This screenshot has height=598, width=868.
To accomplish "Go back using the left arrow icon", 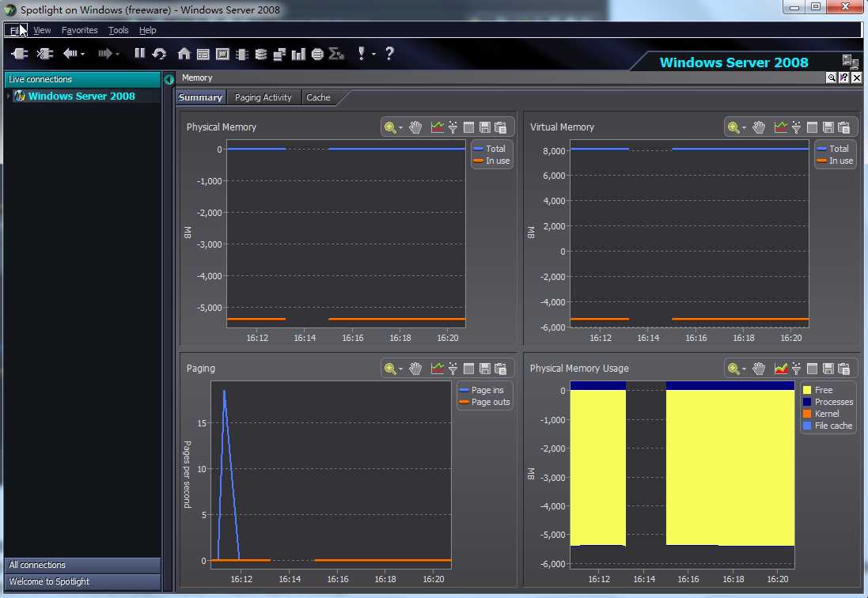I will click(x=70, y=54).
